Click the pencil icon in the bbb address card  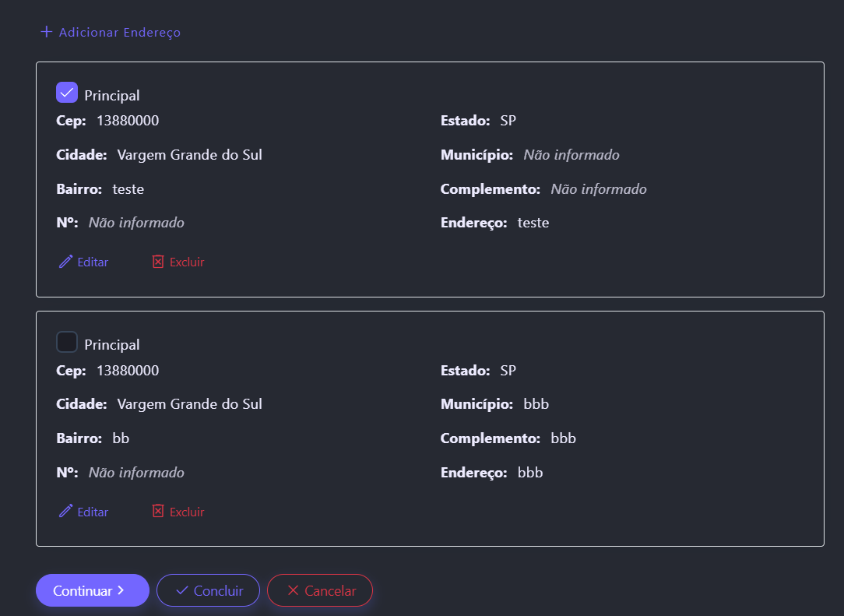pos(65,511)
